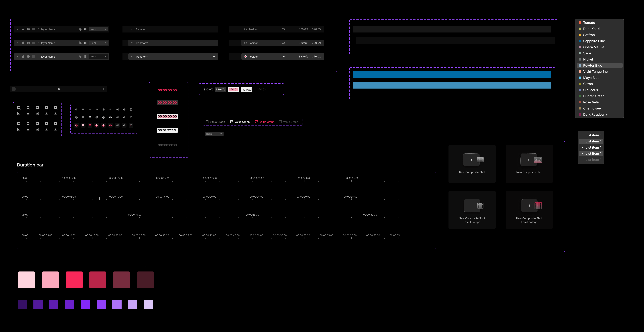The image size is (644, 332).
Task: Open the None dropdown in the middle layer row
Action: (x=98, y=43)
